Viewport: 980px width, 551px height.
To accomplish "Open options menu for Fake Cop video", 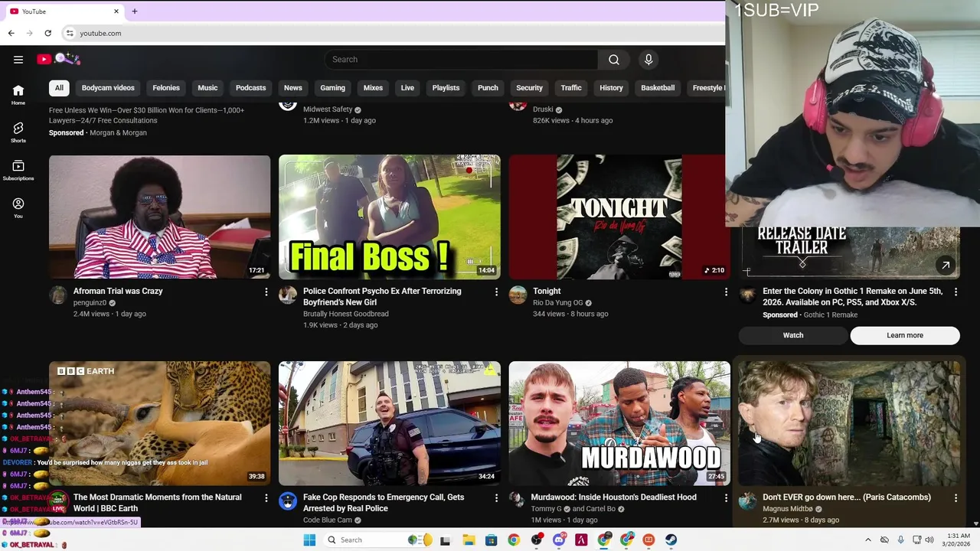I will [x=496, y=498].
